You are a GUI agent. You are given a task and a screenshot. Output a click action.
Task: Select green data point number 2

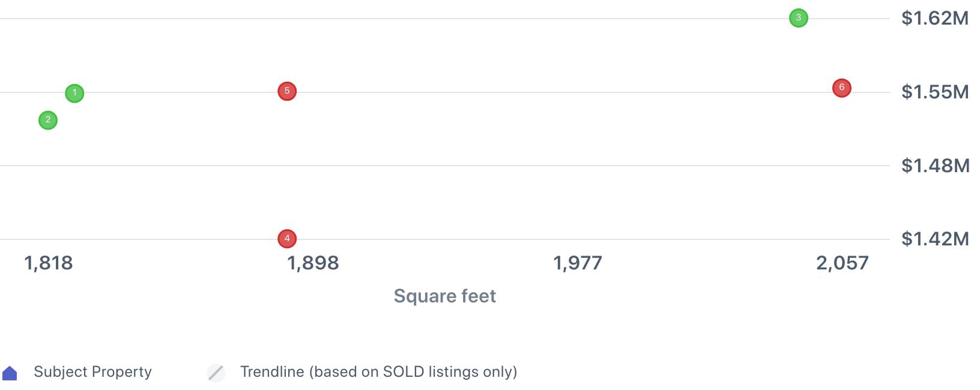(48, 120)
